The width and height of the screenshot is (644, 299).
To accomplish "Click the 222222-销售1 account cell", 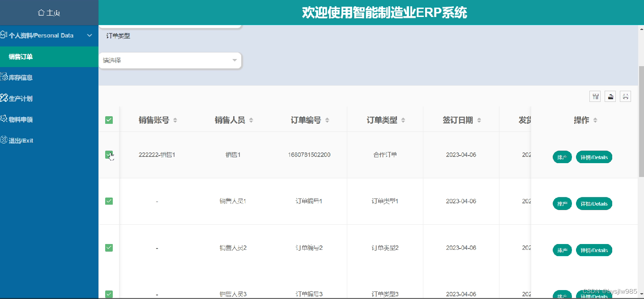I will pos(157,155).
